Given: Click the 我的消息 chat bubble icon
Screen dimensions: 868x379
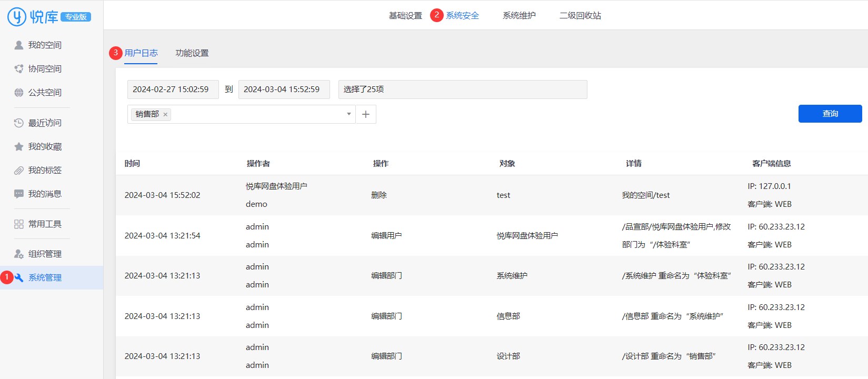Looking at the screenshot, I should point(19,194).
